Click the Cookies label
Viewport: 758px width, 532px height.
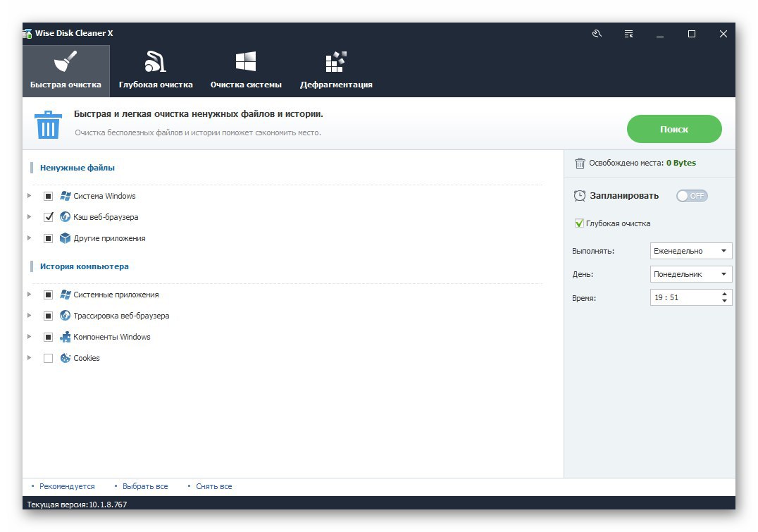click(x=87, y=359)
